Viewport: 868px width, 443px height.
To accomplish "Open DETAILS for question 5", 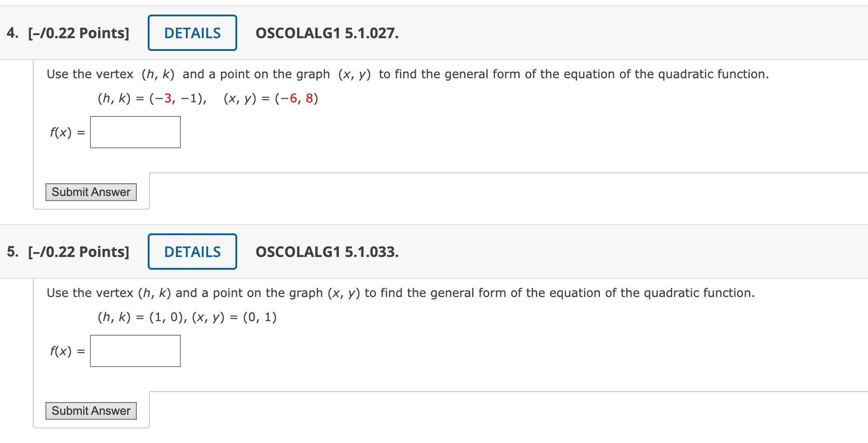I will tap(192, 251).
